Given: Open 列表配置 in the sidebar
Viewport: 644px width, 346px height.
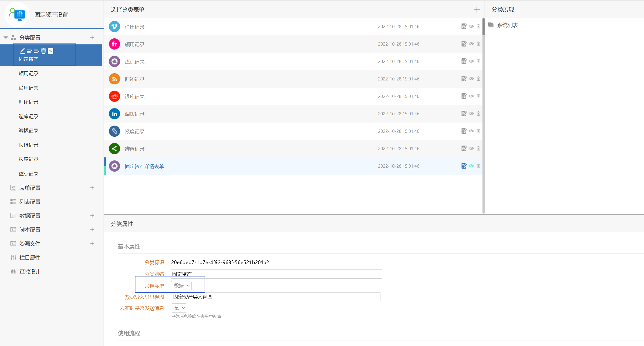Looking at the screenshot, I should tap(30, 202).
